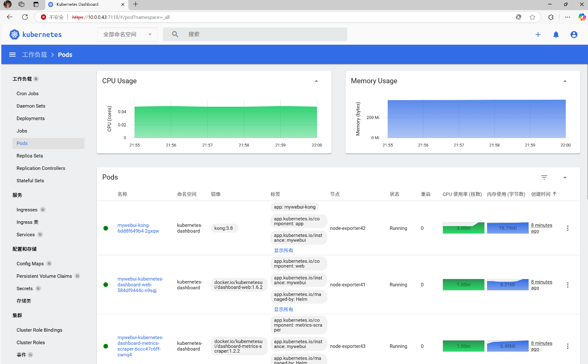Open Deployments in sidebar

tap(30, 119)
